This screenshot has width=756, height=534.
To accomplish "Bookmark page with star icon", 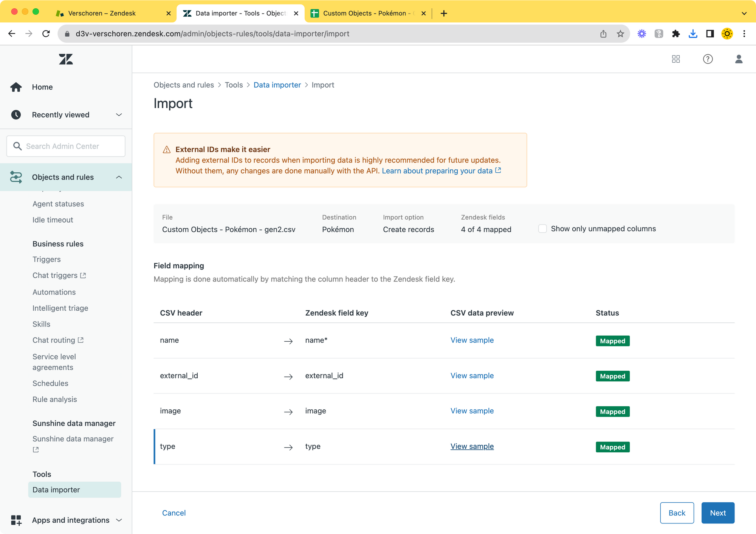I will [620, 34].
